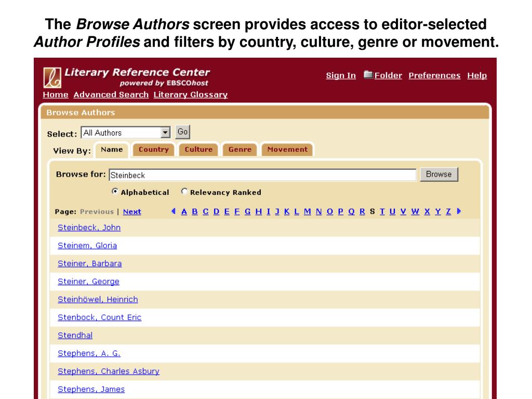
Task: Switch to the Name tab
Action: (x=112, y=150)
